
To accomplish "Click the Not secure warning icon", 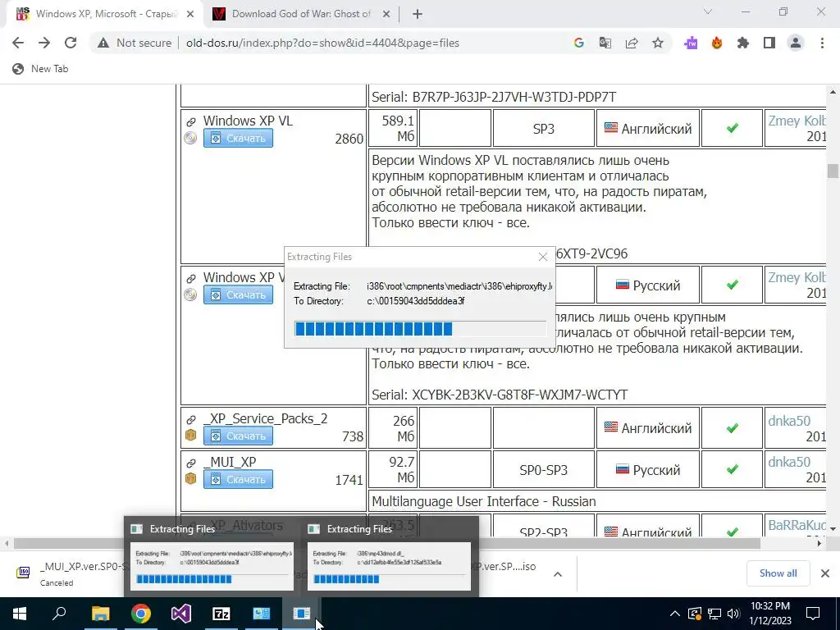I will coord(103,43).
